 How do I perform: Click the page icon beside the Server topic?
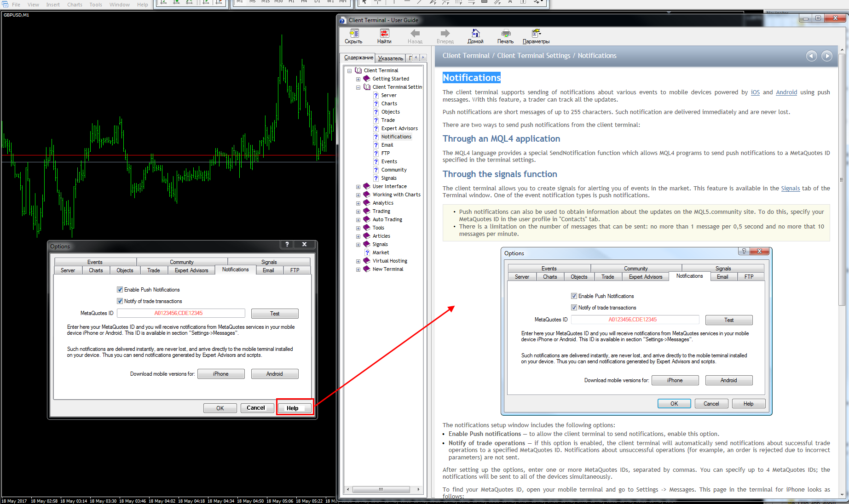pos(376,95)
